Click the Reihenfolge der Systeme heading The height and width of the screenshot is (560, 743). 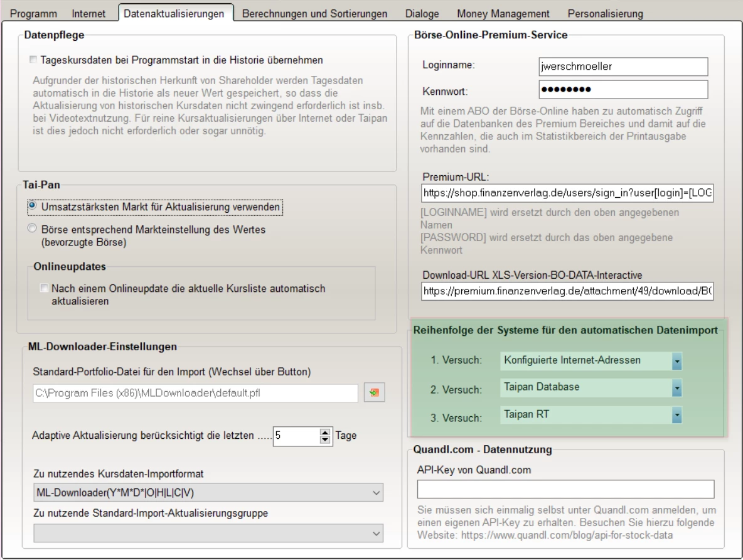[565, 330]
